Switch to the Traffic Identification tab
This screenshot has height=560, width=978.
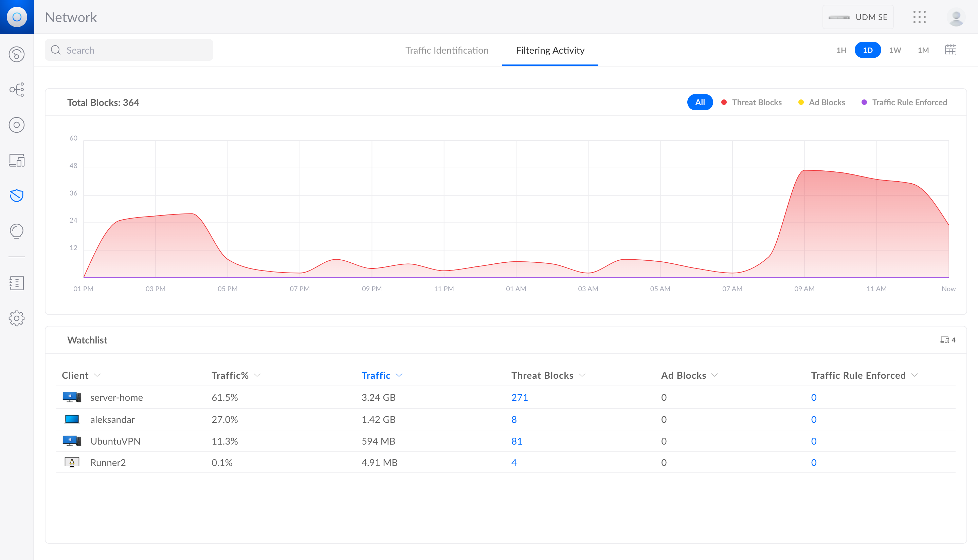(447, 50)
